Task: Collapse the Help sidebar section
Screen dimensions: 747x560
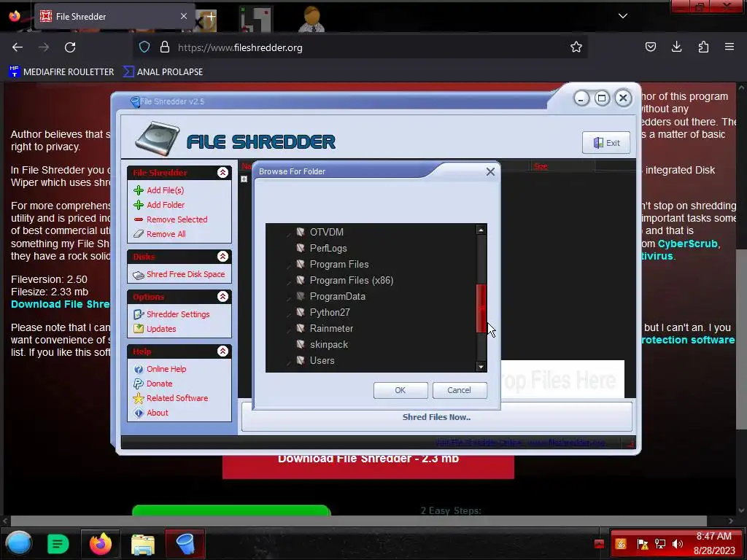Action: 222,351
